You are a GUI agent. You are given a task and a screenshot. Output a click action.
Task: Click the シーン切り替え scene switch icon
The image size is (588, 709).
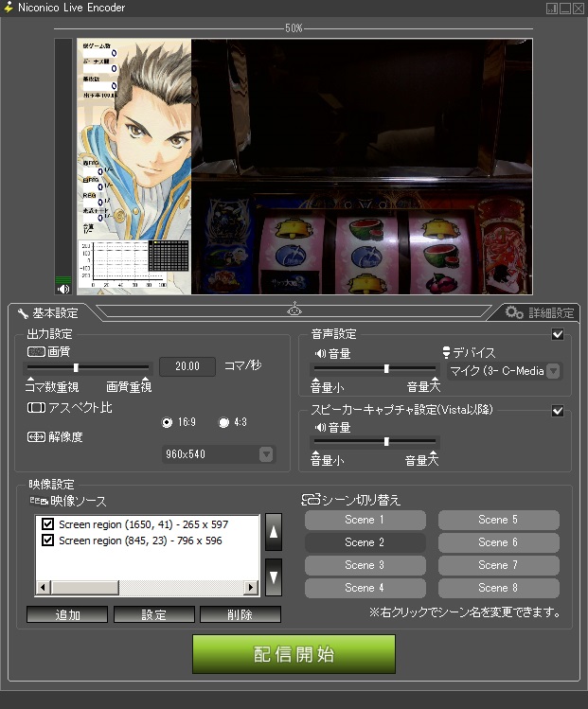coord(311,500)
